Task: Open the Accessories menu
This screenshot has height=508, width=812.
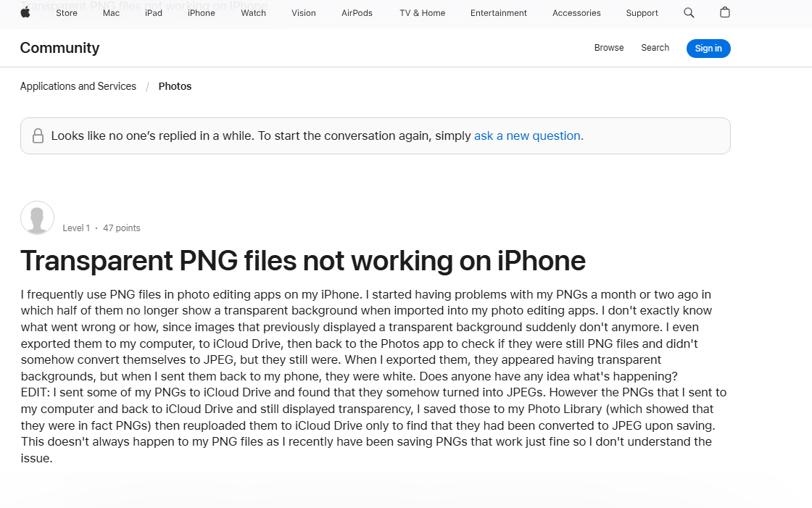Action: [576, 13]
